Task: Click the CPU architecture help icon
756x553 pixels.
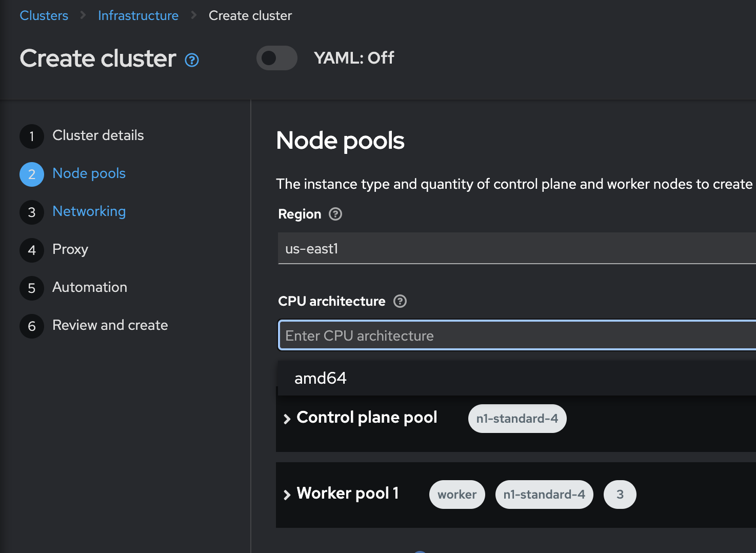Action: coord(400,301)
